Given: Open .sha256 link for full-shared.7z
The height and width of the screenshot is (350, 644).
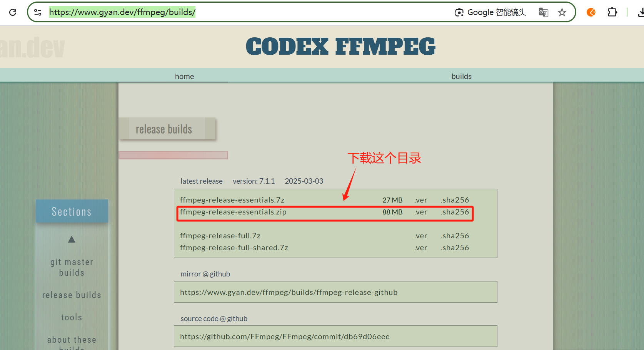Looking at the screenshot, I should pos(455,248).
